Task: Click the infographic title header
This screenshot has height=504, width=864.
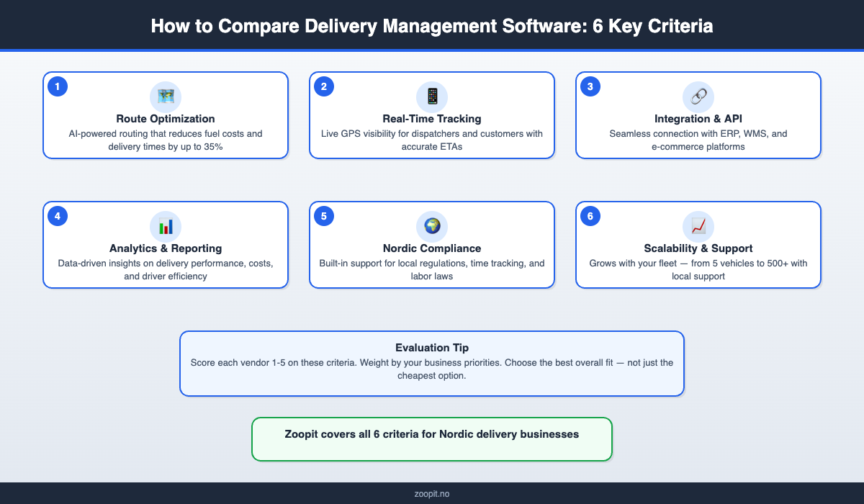Action: click(432, 25)
